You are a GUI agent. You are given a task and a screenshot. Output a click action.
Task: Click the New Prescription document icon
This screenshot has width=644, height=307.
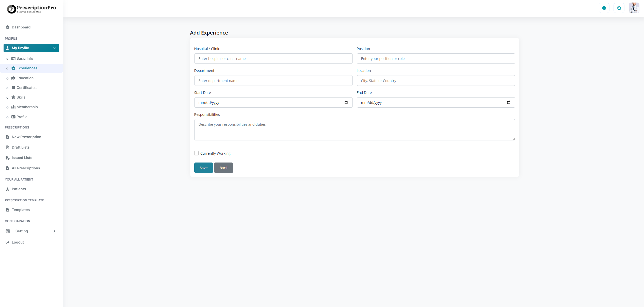[7, 137]
